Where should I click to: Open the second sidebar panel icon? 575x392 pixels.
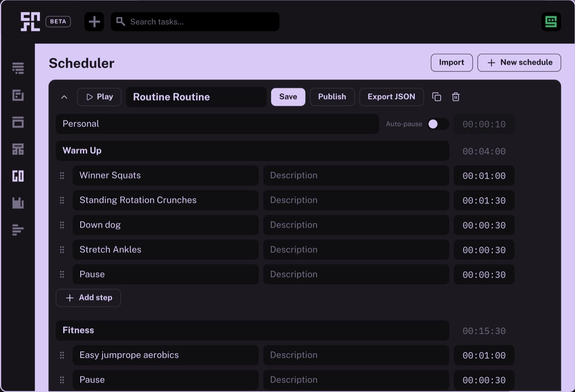click(18, 95)
